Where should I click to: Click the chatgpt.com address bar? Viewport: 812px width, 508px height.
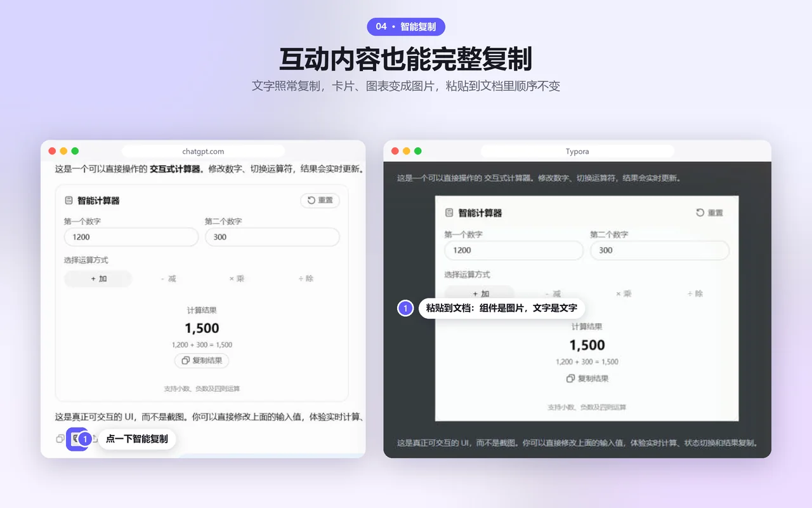(x=203, y=151)
